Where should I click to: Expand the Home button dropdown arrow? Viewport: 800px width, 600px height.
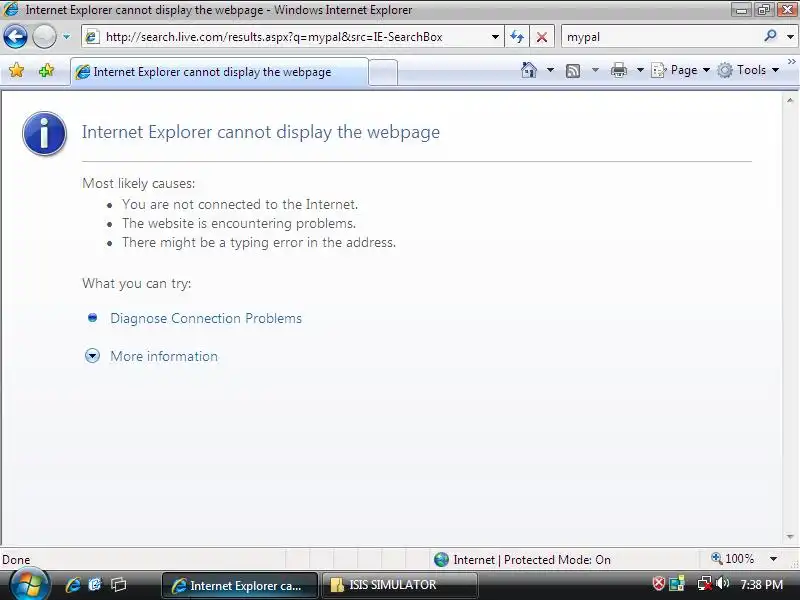(551, 70)
